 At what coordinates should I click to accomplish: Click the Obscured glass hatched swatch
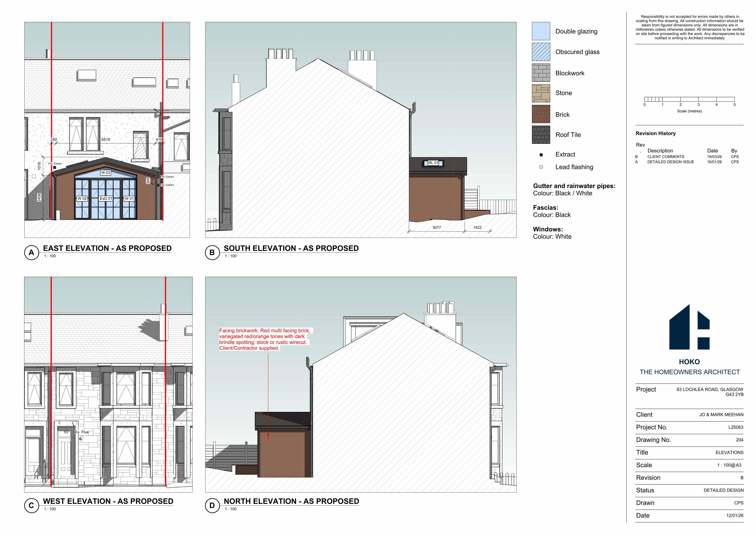click(541, 52)
